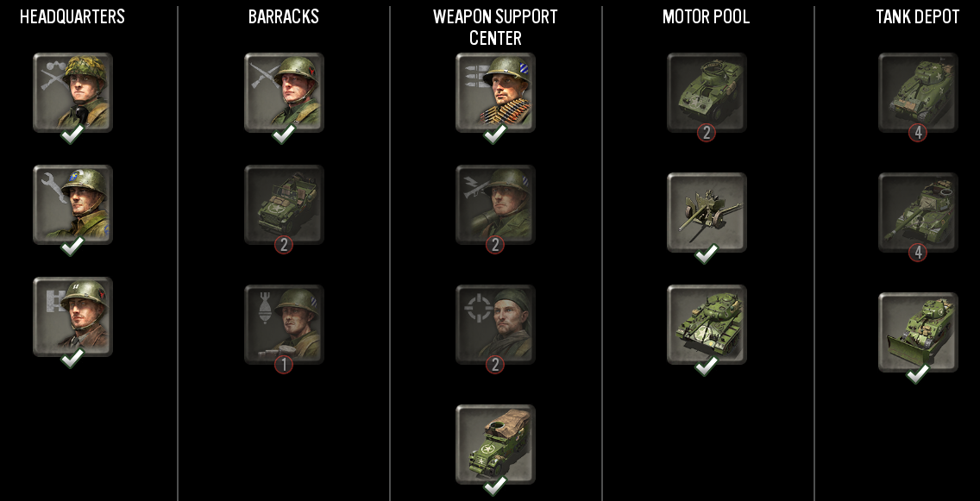Choose the Riflemen unit in Barracks
Screen dimensions: 980x501
(x=284, y=91)
